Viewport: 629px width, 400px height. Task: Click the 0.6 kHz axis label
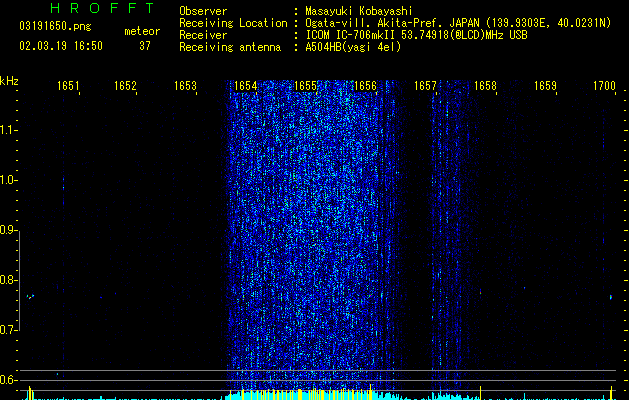point(7,380)
